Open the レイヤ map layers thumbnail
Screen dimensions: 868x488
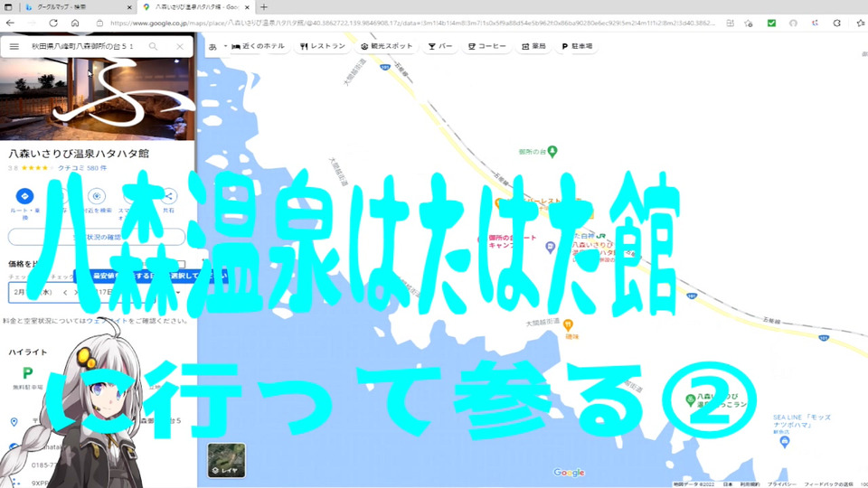pyautogui.click(x=226, y=460)
